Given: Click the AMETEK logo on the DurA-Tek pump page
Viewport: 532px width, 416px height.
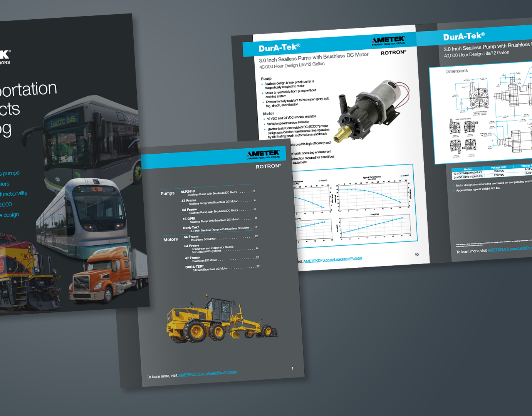Looking at the screenshot, I should point(388,41).
